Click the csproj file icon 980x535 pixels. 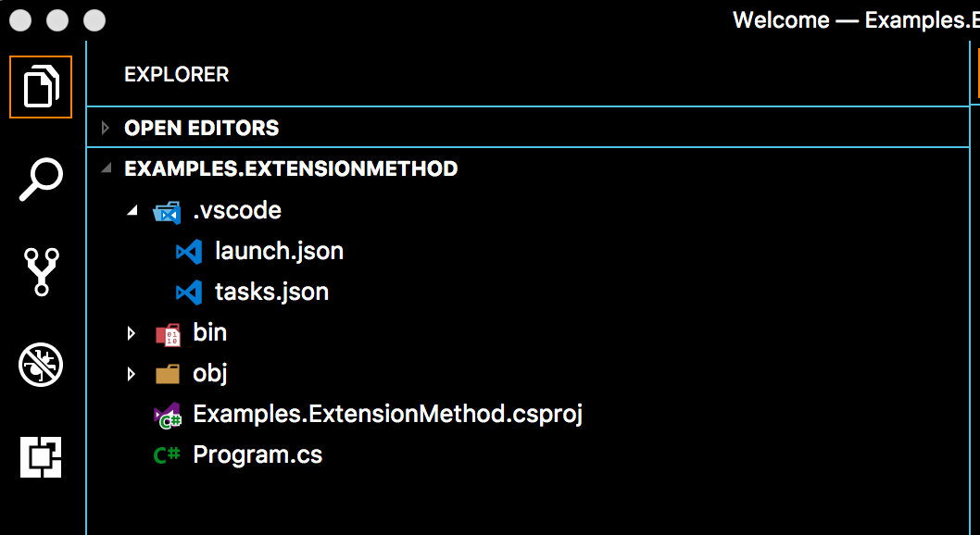tap(167, 416)
